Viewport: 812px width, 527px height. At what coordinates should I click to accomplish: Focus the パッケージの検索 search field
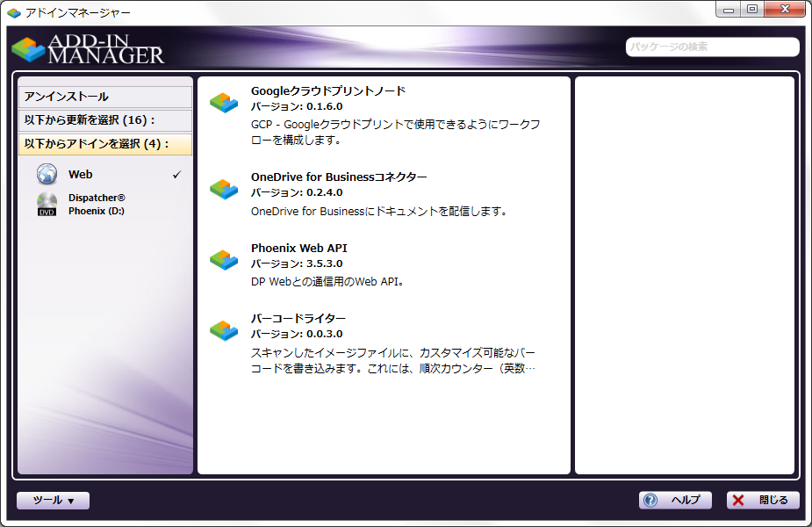point(713,47)
